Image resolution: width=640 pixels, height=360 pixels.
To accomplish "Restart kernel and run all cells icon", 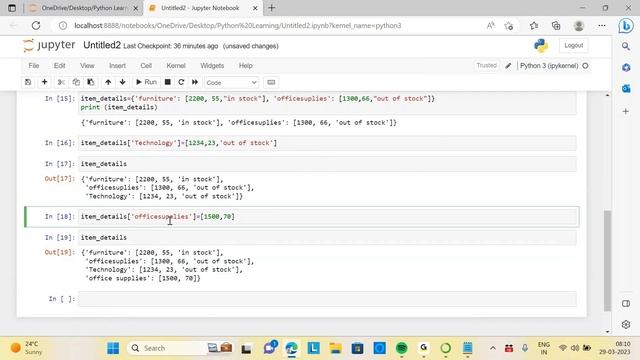I will (195, 82).
